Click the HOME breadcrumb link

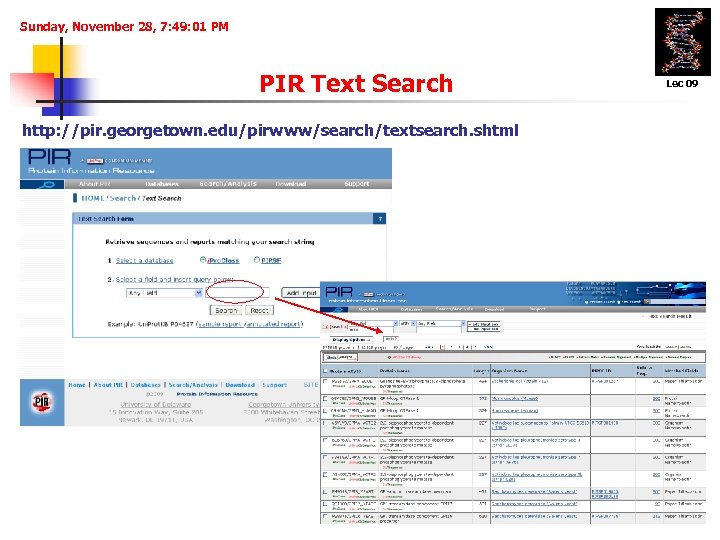coord(93,198)
